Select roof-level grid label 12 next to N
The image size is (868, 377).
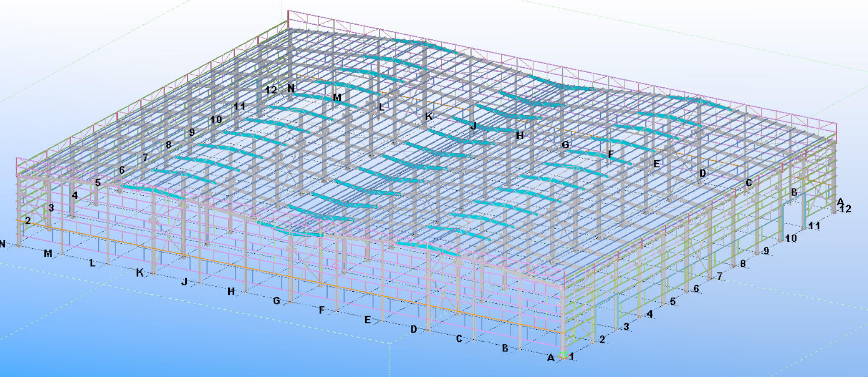pos(271,90)
